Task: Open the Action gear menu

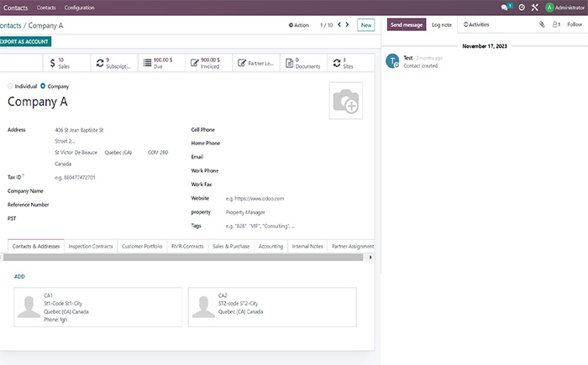Action: click(x=299, y=25)
